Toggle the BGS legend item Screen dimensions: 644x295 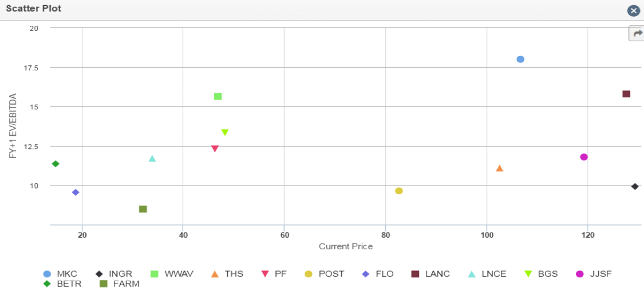[x=542, y=274]
